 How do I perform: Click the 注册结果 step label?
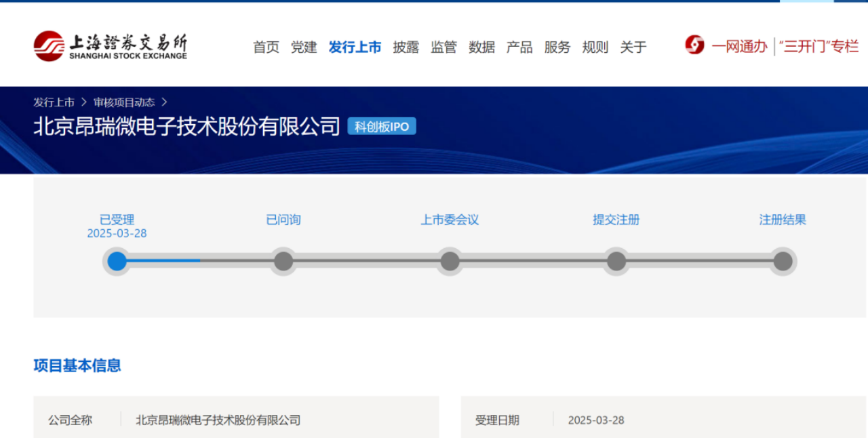tap(783, 220)
